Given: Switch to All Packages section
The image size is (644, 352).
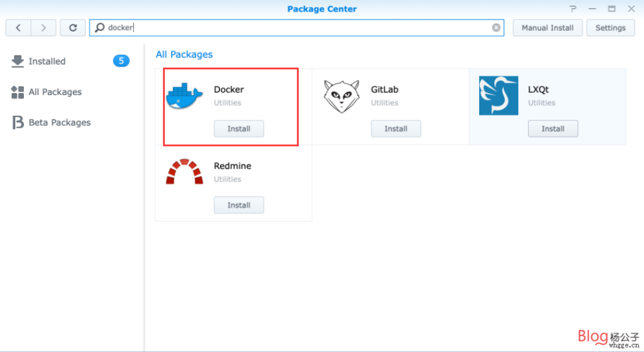Looking at the screenshot, I should click(55, 92).
